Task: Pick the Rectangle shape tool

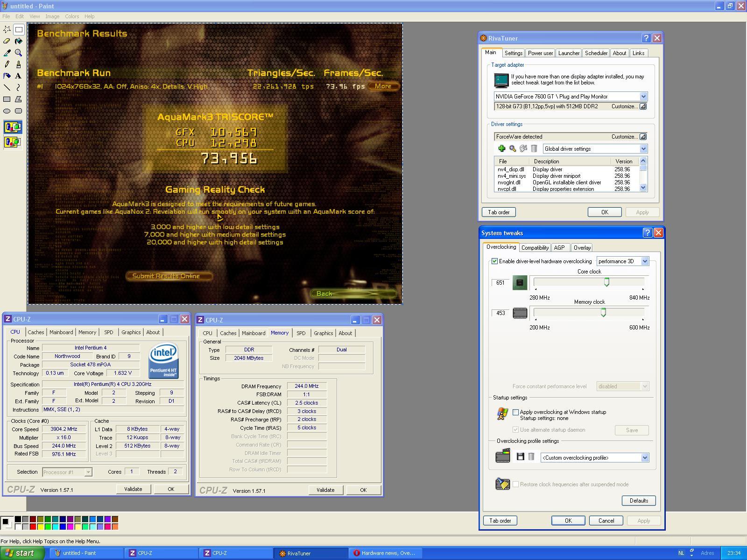Action: pos(7,99)
